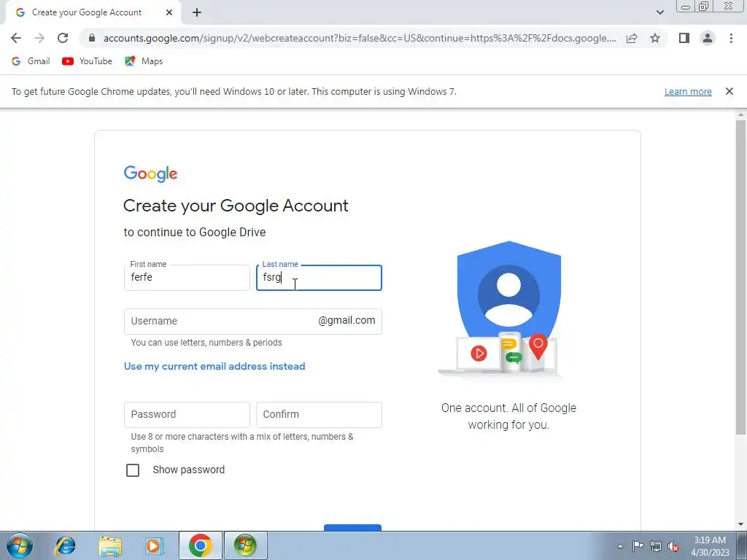Open a new tab with the plus icon

(197, 13)
